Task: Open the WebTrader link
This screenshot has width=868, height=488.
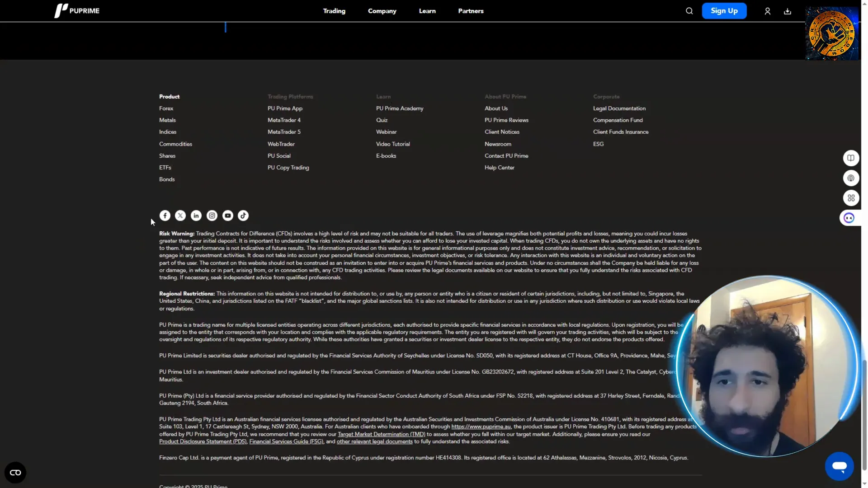Action: point(281,144)
